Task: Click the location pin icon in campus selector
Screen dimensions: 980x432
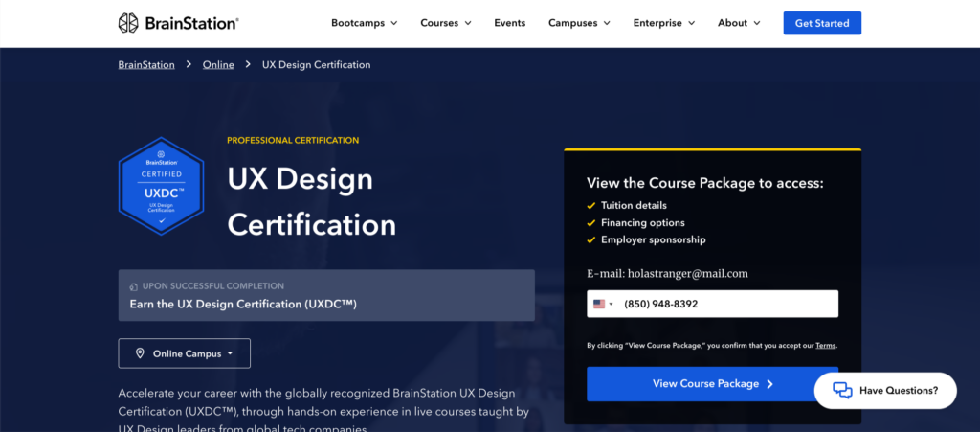Action: (x=140, y=353)
